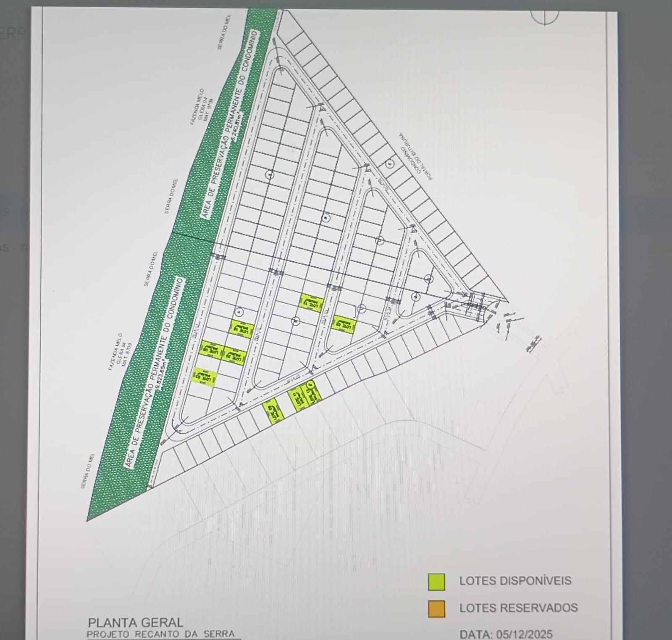Click the PLANTA GERAL title text
Image resolution: width=672 pixels, height=640 pixels.
click(x=135, y=622)
